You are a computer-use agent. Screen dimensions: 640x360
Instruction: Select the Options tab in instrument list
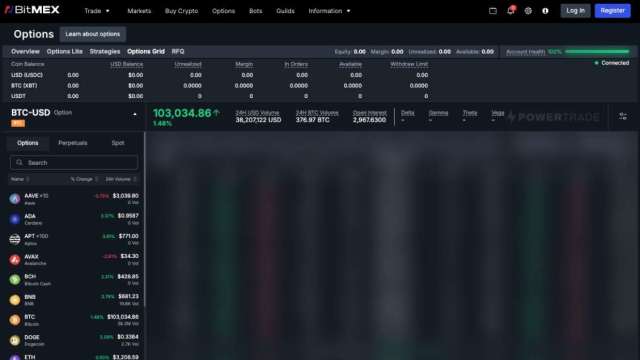(28, 143)
